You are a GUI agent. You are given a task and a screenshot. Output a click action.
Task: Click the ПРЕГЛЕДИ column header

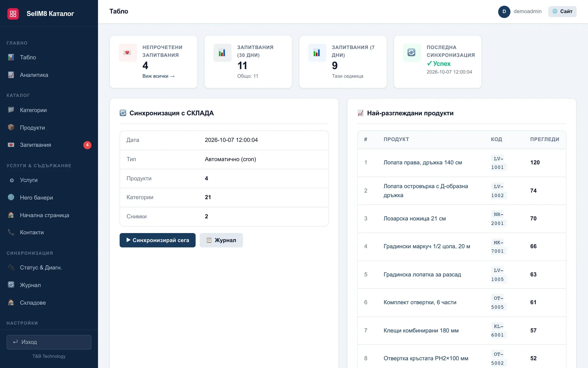click(545, 139)
